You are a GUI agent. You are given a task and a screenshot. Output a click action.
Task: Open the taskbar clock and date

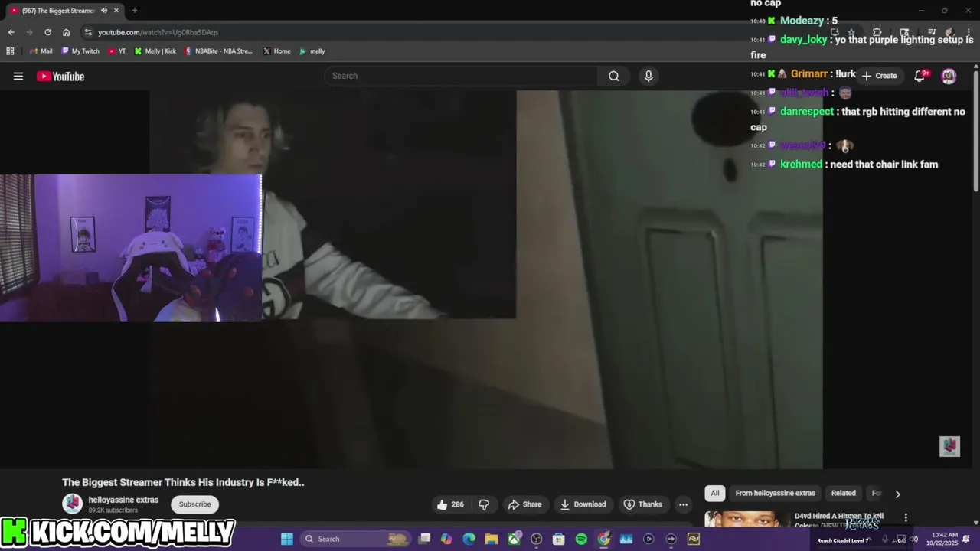941,539
